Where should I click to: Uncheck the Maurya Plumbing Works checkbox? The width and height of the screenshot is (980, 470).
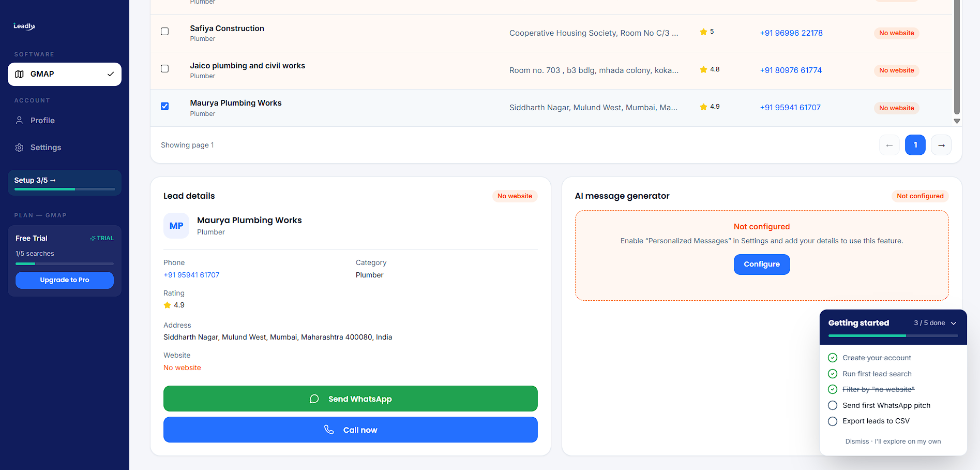(165, 106)
